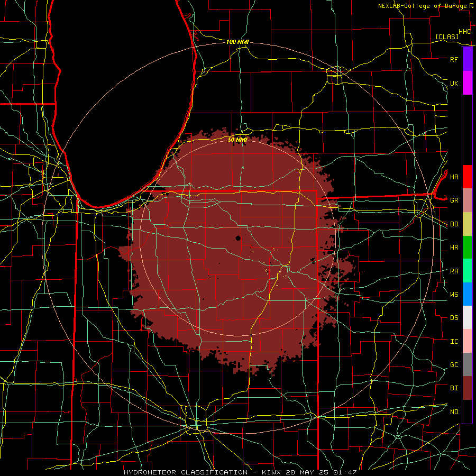The width and height of the screenshot is (476, 476).
Task: Click the IC legend label
Action: point(454,342)
